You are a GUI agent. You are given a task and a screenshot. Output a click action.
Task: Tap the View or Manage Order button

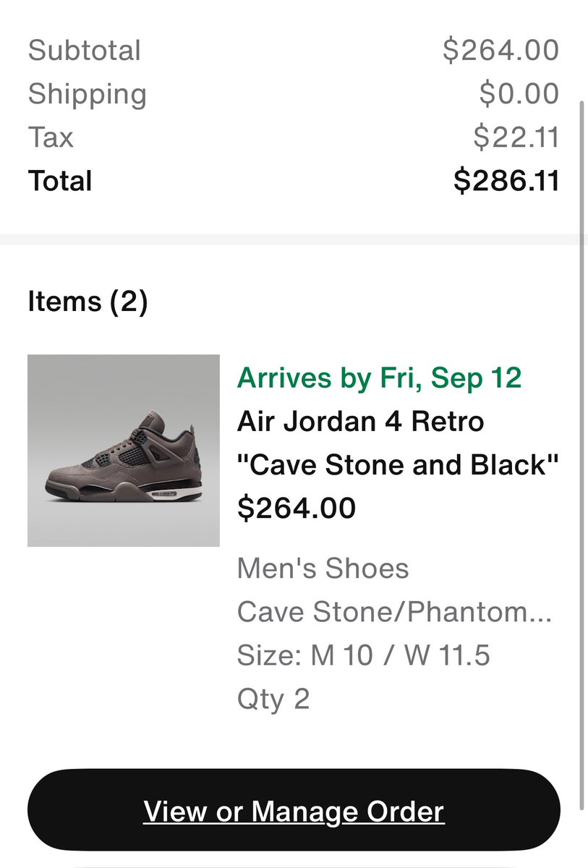(x=294, y=810)
